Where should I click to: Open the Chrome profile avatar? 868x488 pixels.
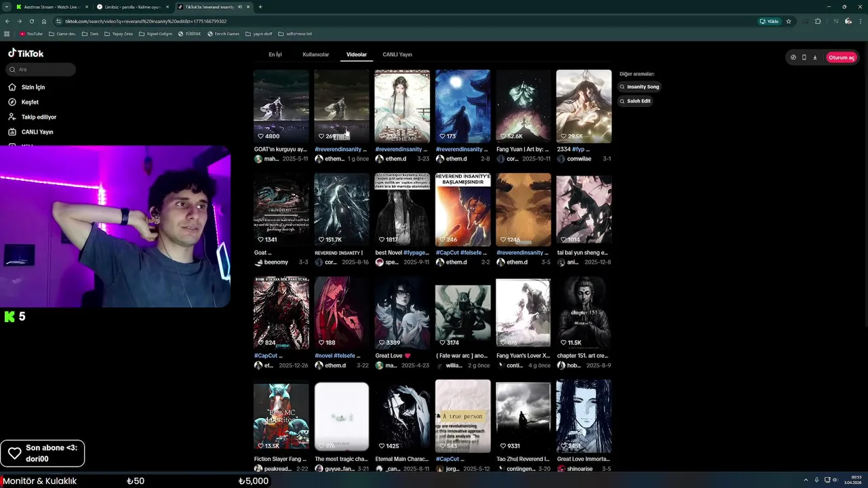(848, 21)
